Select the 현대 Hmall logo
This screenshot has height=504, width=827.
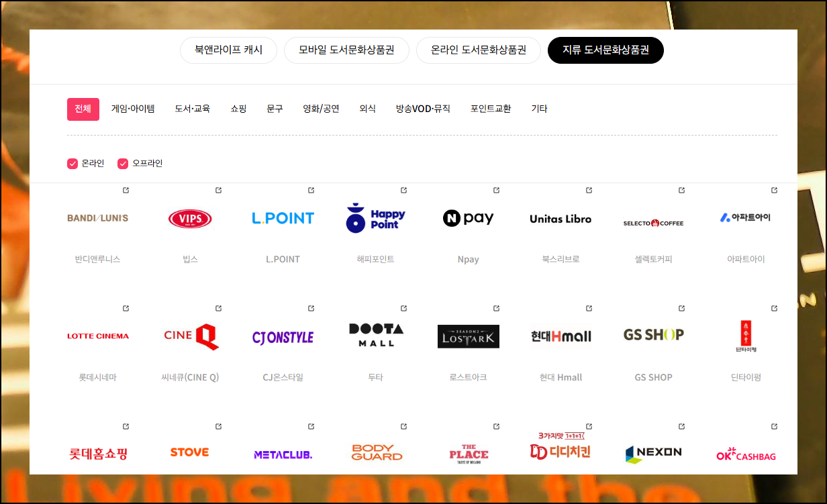(x=561, y=336)
